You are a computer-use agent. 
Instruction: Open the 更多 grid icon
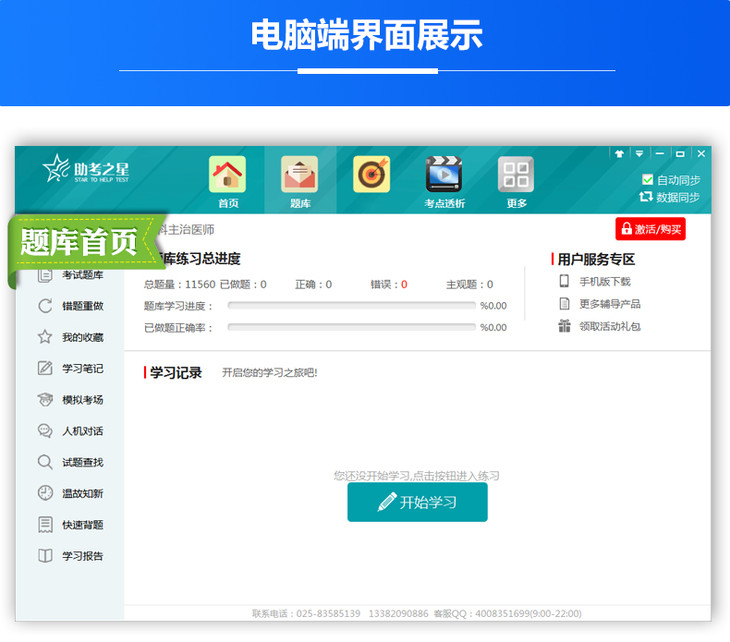point(516,175)
